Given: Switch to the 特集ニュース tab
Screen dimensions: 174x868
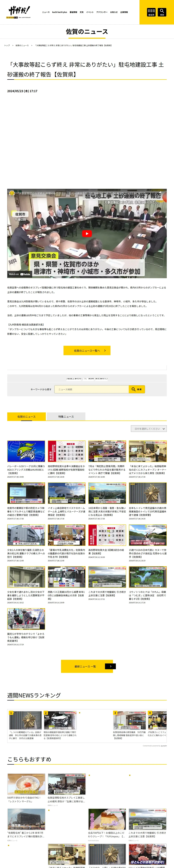Looking at the screenshot, I should (x=66, y=416).
